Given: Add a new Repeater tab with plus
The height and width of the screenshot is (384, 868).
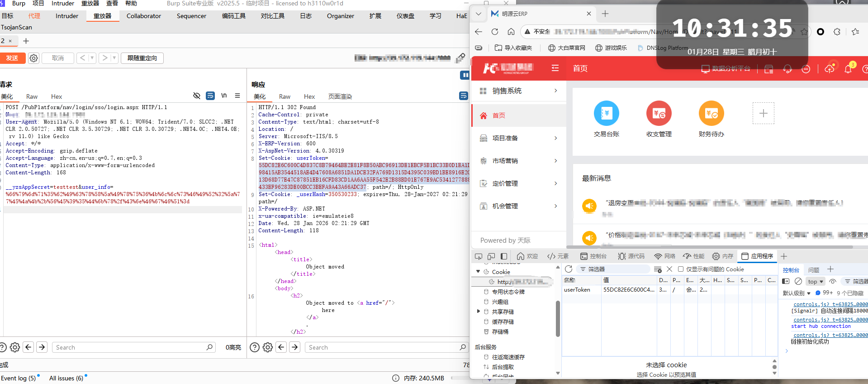Looking at the screenshot, I should pos(26,41).
